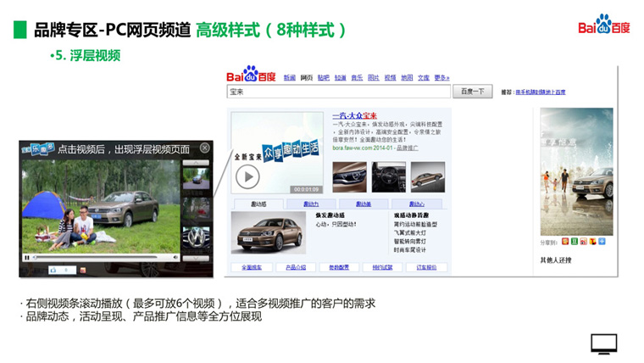Select the first selected tab 趣动感
Viewport: 644px width, 363px height.
click(258, 204)
